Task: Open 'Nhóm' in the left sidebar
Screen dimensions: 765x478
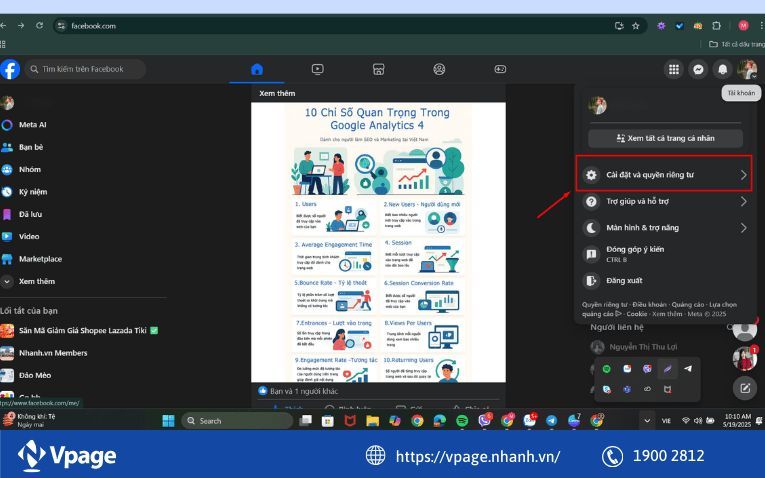Action: [30, 170]
